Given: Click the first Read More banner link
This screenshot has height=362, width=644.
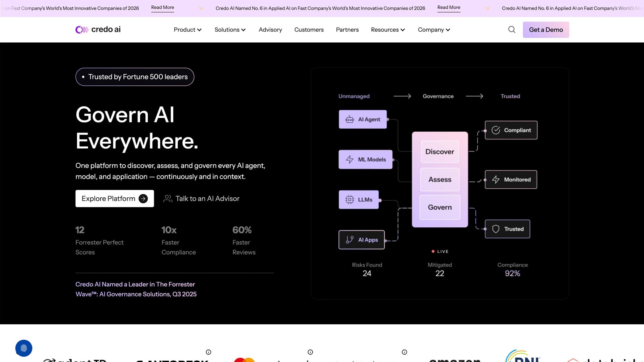Looking at the screenshot, I should coord(162,8).
